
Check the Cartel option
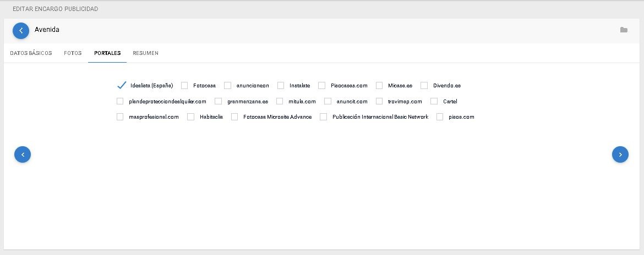[434, 101]
